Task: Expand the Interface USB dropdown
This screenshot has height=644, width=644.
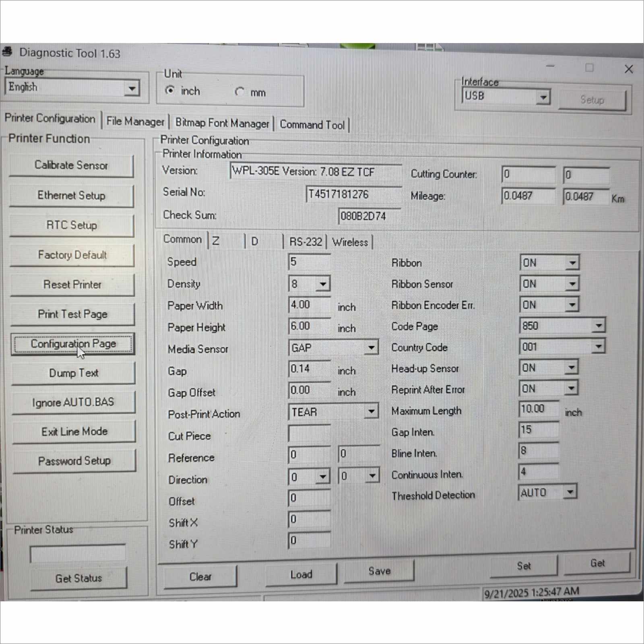Action: 543,97
